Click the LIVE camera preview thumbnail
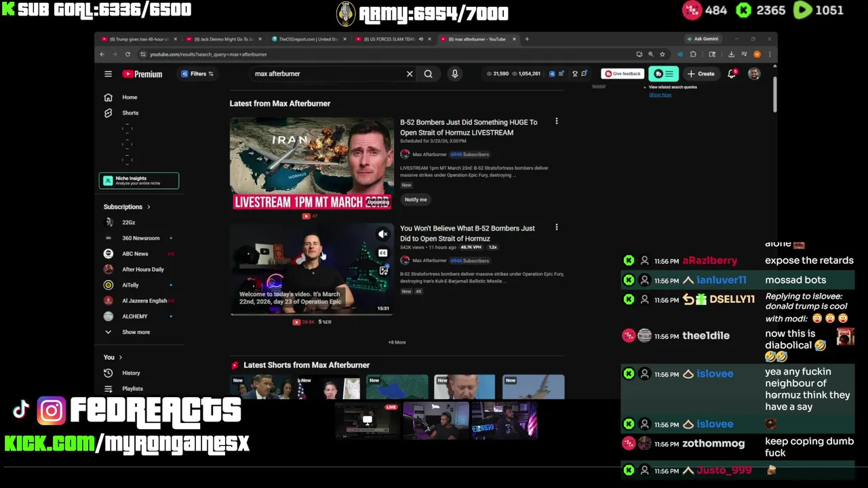868x488 pixels. 367,420
